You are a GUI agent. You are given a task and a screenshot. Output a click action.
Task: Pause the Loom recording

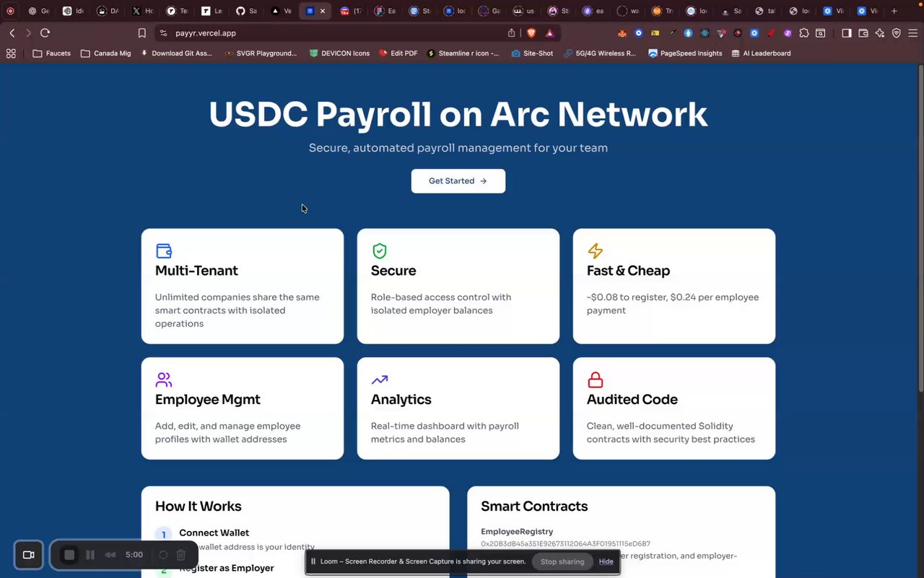click(90, 555)
